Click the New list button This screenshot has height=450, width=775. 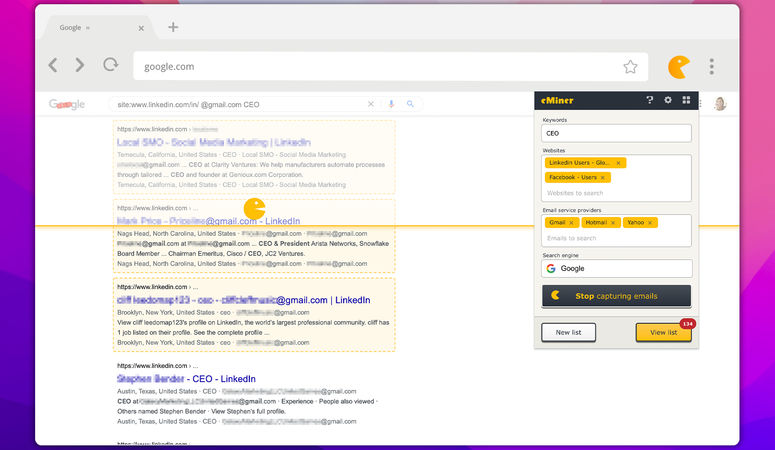(568, 332)
